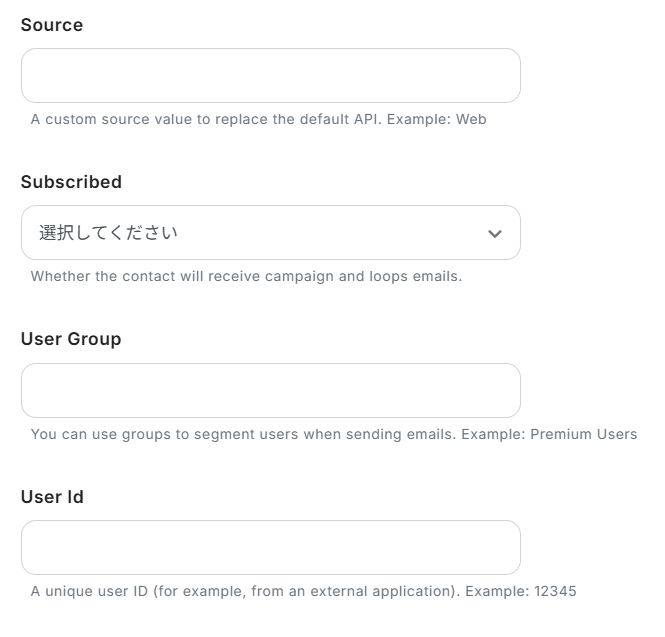Click the Source field label
This screenshot has width=665, height=637.
[52, 25]
